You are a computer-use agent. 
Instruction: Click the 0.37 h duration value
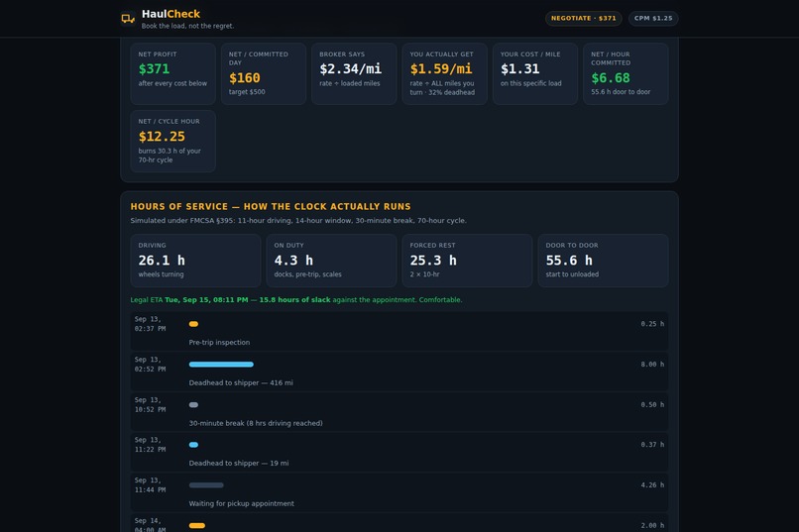(x=652, y=445)
